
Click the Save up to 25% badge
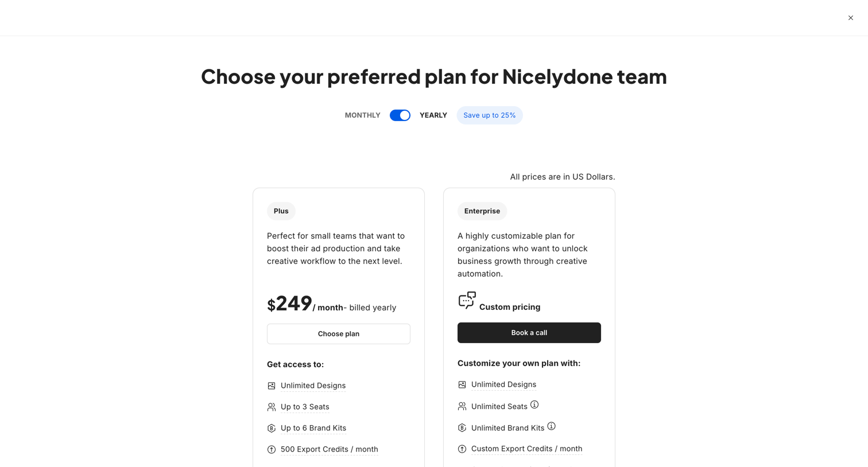pyautogui.click(x=489, y=115)
